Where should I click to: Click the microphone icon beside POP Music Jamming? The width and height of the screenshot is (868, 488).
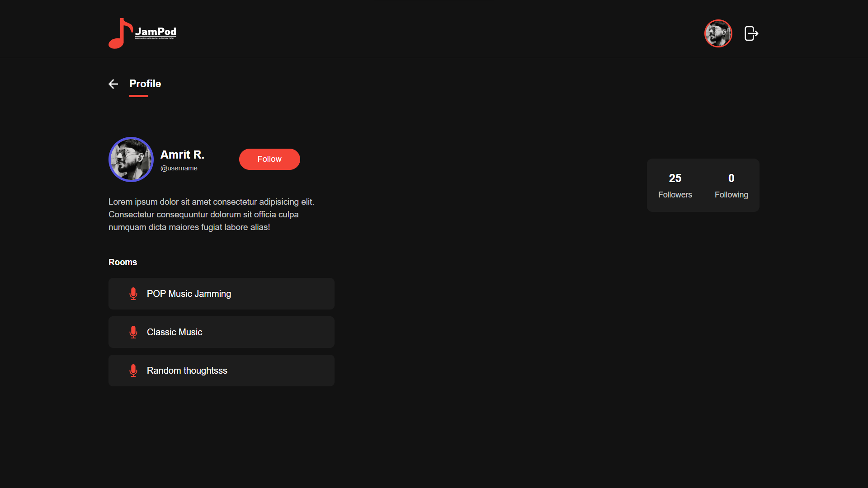(x=133, y=294)
